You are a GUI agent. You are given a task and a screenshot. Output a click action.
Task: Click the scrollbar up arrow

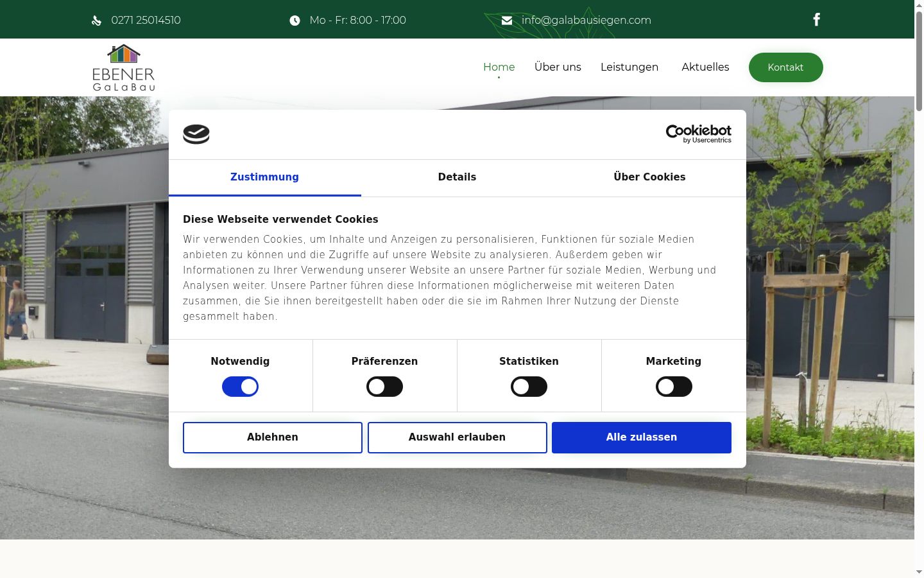(x=919, y=5)
